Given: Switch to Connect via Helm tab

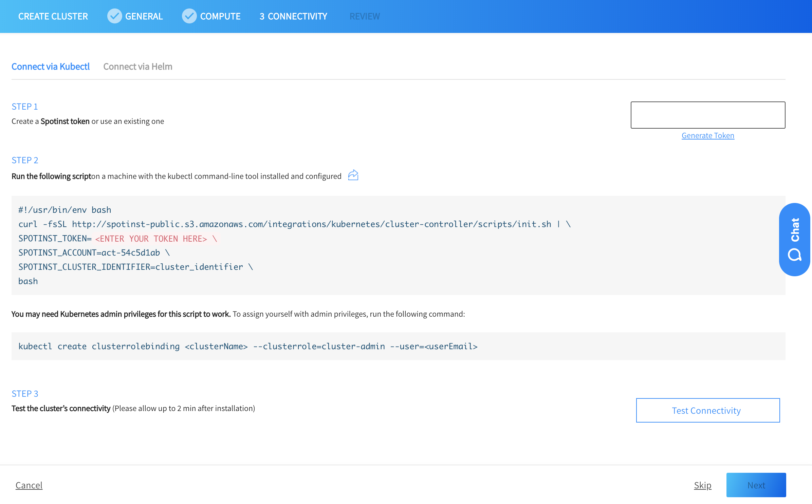Looking at the screenshot, I should click(138, 67).
